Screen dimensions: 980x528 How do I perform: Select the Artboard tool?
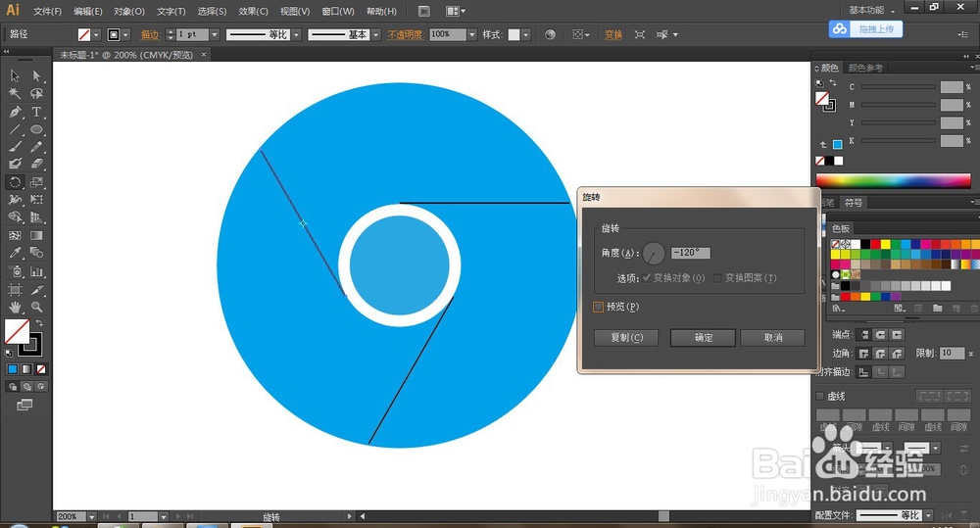(x=15, y=290)
